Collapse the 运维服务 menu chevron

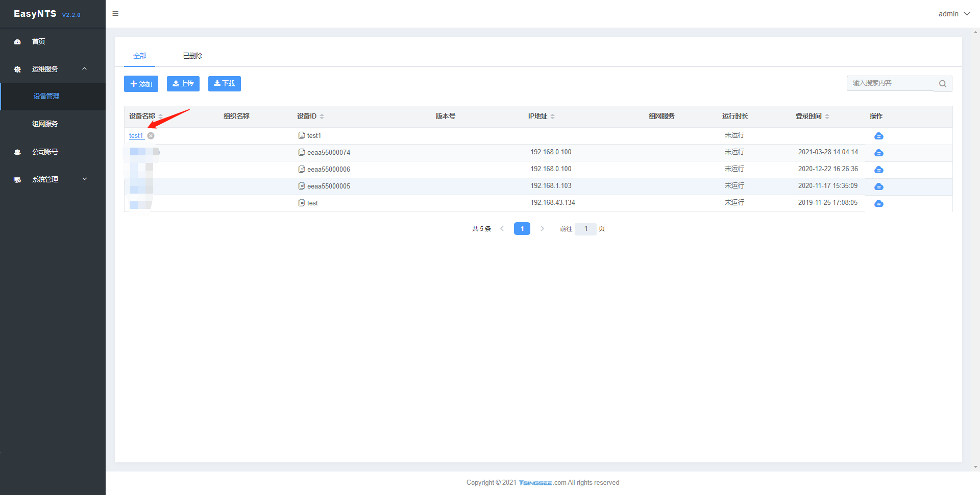pos(85,69)
